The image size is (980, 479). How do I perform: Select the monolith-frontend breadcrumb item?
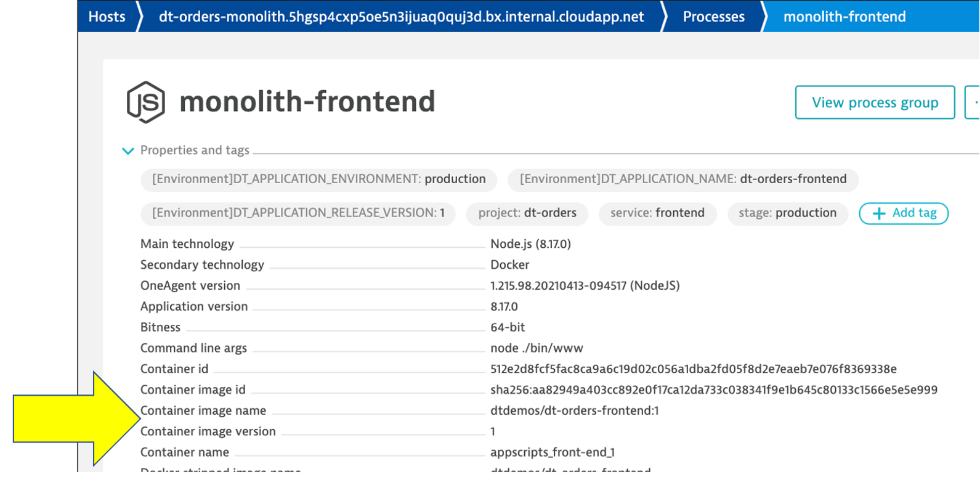844,17
